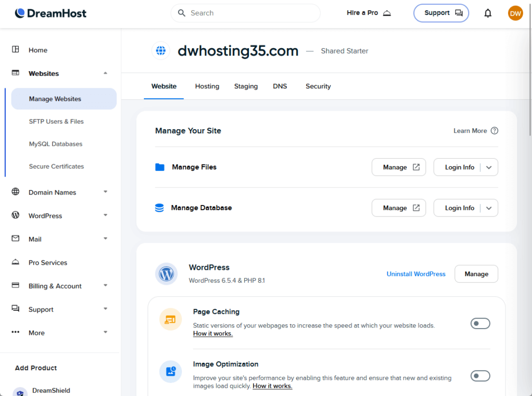
Task: Select Manage Websites in sidebar
Action: pyautogui.click(x=64, y=99)
